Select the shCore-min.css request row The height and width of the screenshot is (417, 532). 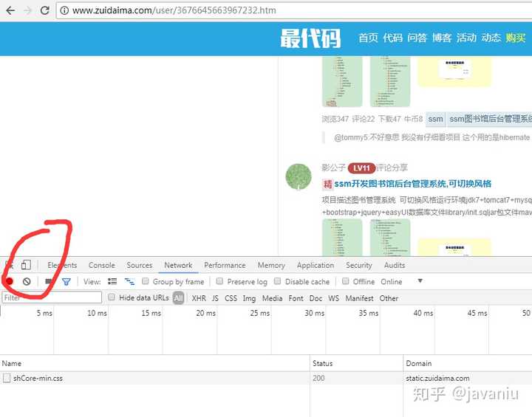click(266, 378)
